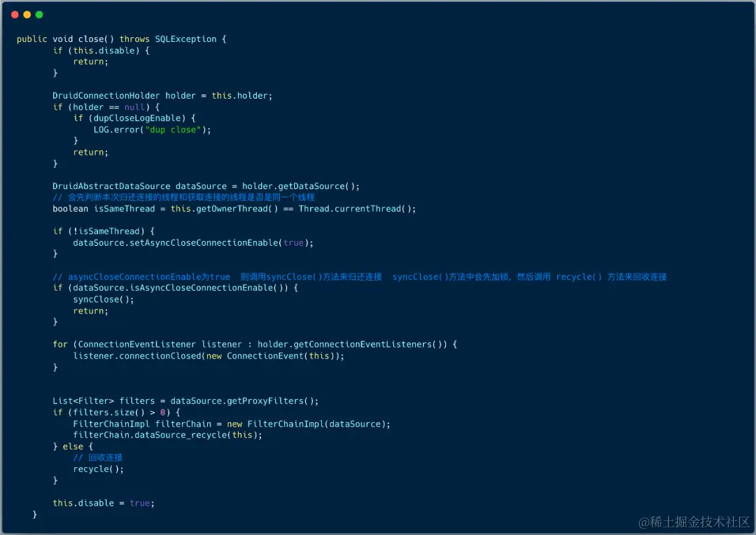756x535 pixels.
Task: Click the 'syncClose();' call line
Action: tap(104, 300)
